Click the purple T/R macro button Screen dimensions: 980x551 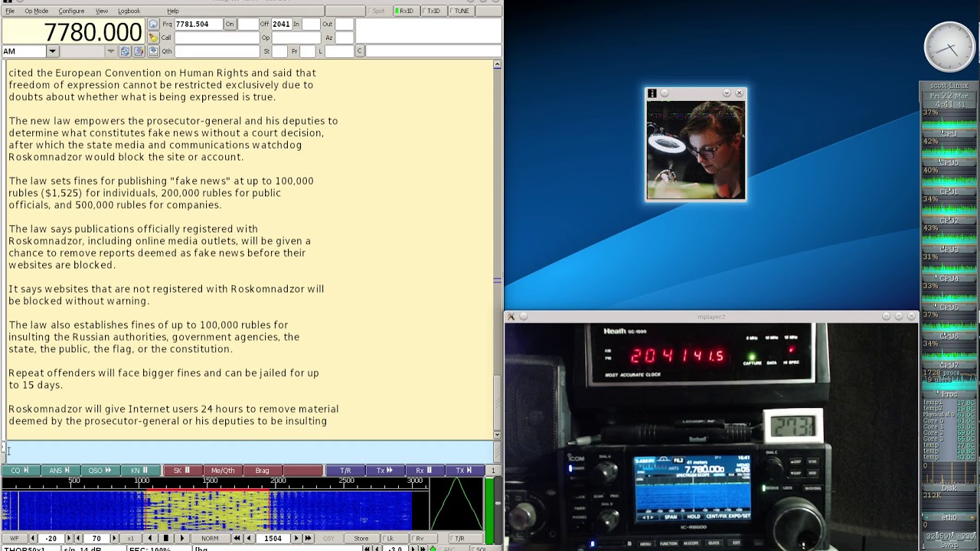point(345,470)
